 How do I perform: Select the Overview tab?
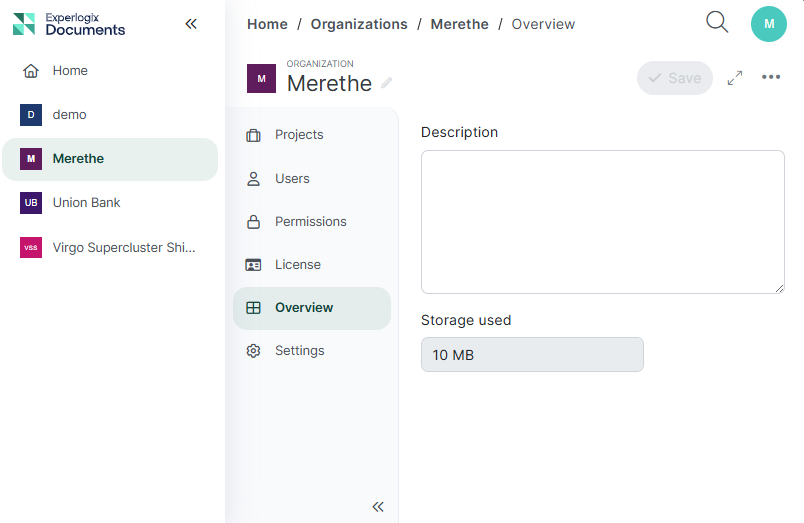[312, 308]
